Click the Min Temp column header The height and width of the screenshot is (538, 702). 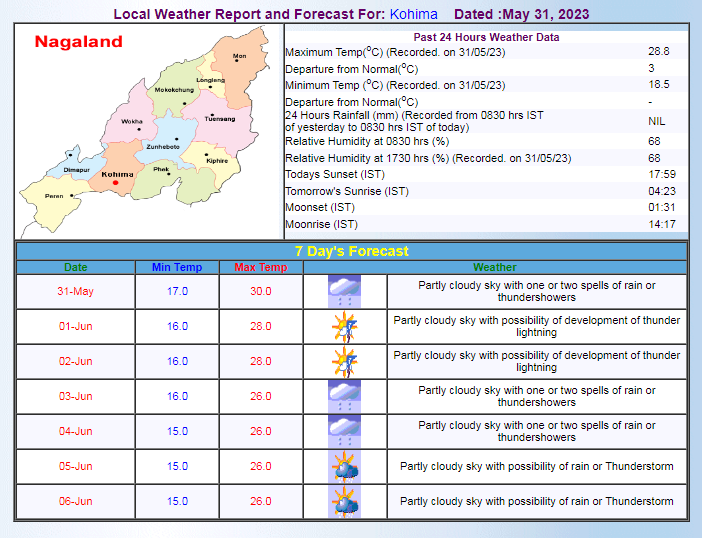point(177,267)
